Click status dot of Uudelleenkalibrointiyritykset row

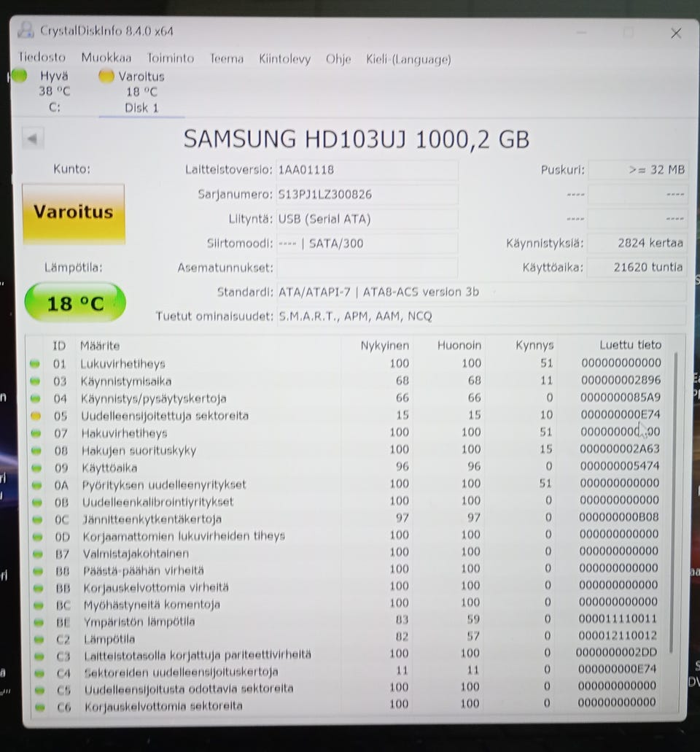[x=37, y=502]
